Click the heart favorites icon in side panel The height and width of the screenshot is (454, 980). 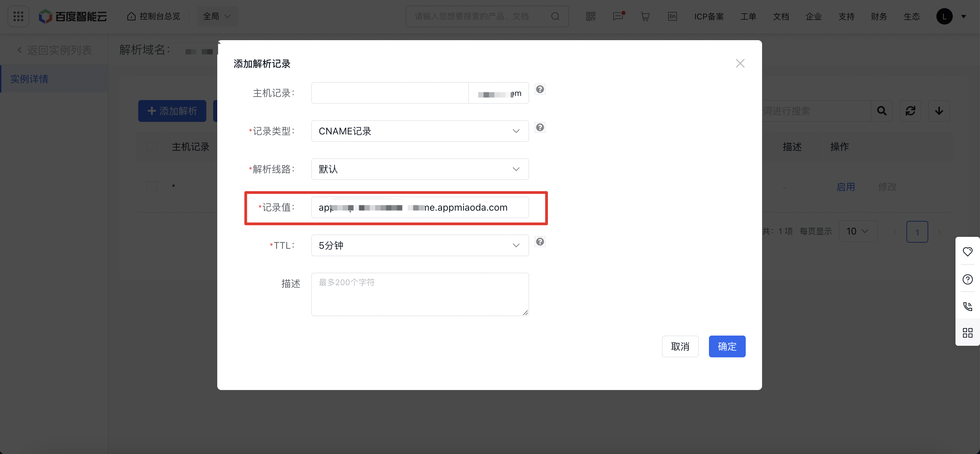pyautogui.click(x=967, y=252)
